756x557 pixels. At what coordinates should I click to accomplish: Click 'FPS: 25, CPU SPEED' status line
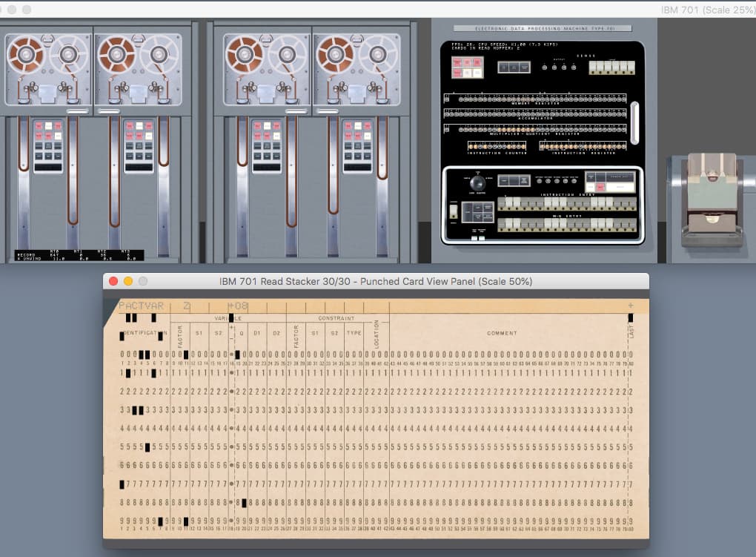point(505,45)
